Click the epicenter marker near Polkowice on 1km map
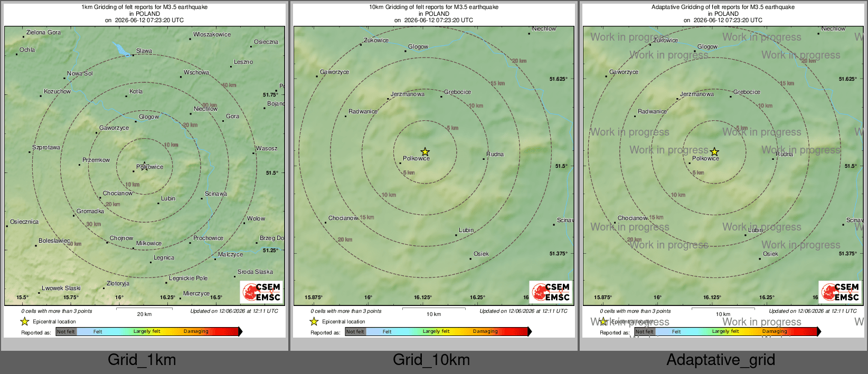 coord(145,166)
